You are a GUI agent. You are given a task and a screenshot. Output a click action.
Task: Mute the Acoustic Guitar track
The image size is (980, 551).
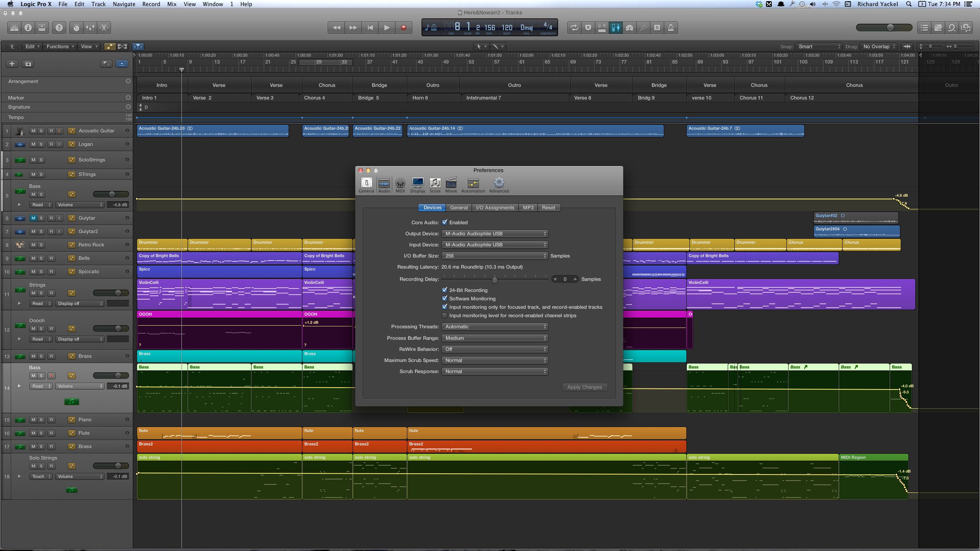33,131
